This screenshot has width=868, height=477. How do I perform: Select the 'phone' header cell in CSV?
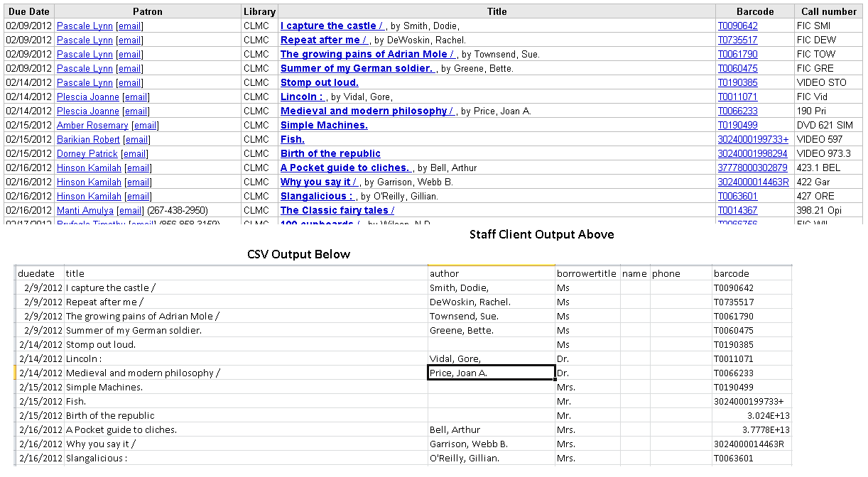tap(680, 273)
